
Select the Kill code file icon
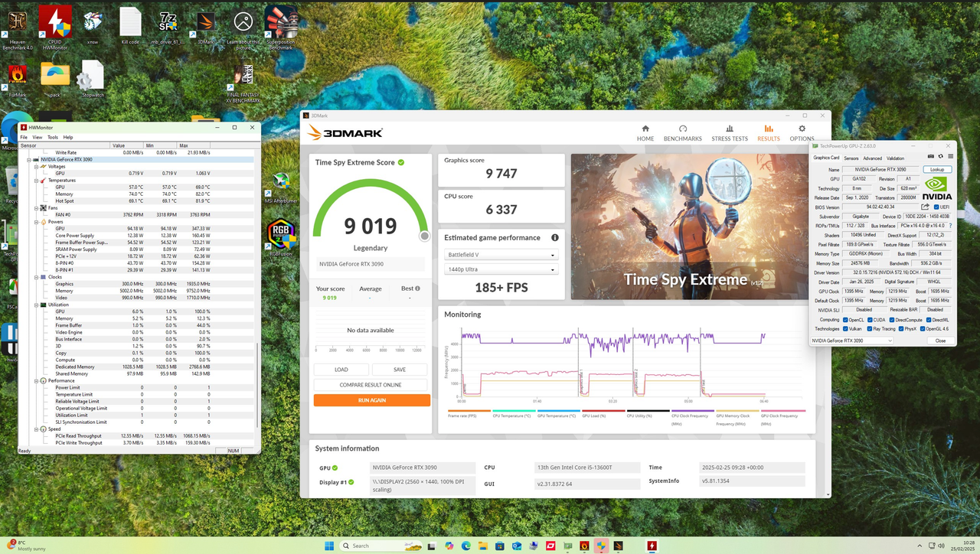130,28
